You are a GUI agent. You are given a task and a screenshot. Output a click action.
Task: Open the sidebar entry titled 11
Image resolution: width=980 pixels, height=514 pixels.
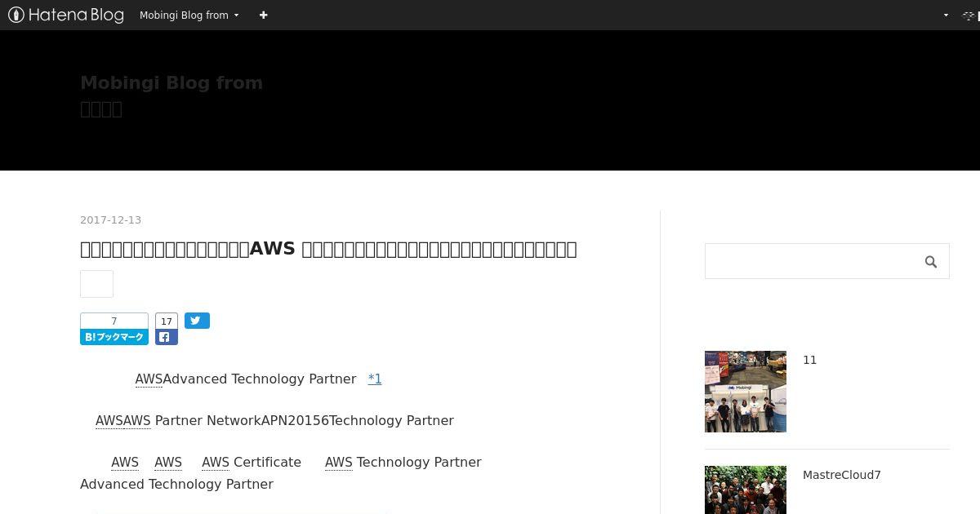(810, 360)
